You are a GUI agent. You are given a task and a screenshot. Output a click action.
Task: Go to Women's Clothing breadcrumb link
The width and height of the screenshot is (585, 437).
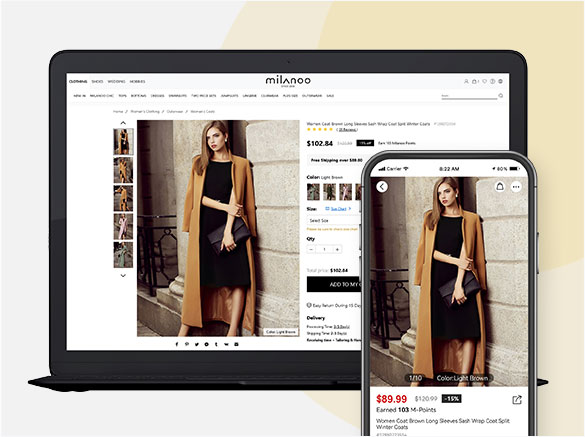point(145,112)
